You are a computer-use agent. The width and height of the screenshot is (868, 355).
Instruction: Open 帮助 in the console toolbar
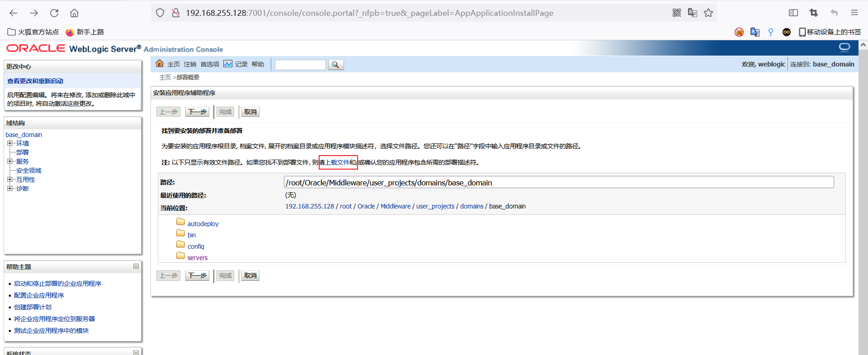click(x=258, y=64)
